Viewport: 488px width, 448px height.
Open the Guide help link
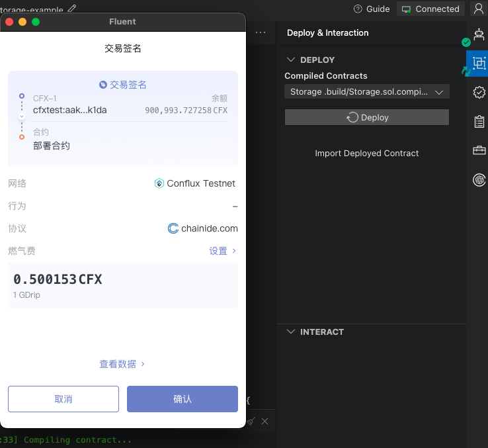pyautogui.click(x=372, y=9)
